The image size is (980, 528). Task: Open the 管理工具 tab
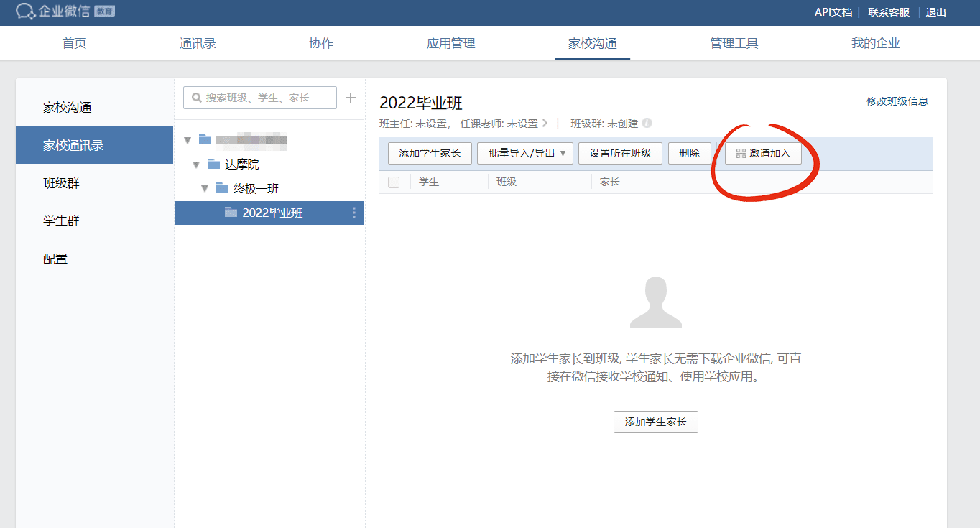[x=734, y=43]
